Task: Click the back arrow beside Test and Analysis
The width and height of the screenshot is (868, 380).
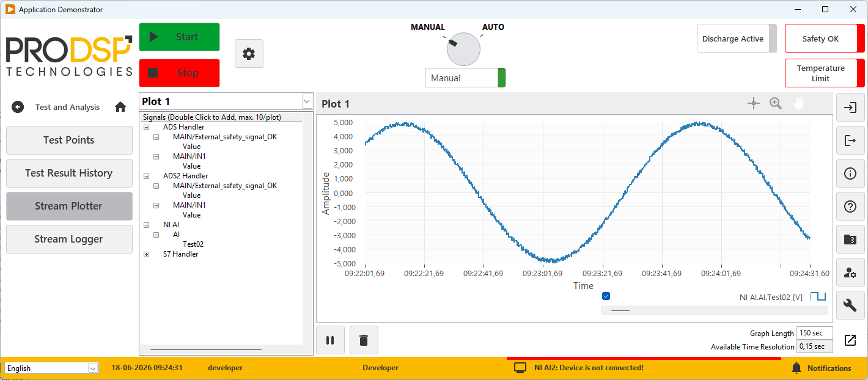Action: point(18,107)
